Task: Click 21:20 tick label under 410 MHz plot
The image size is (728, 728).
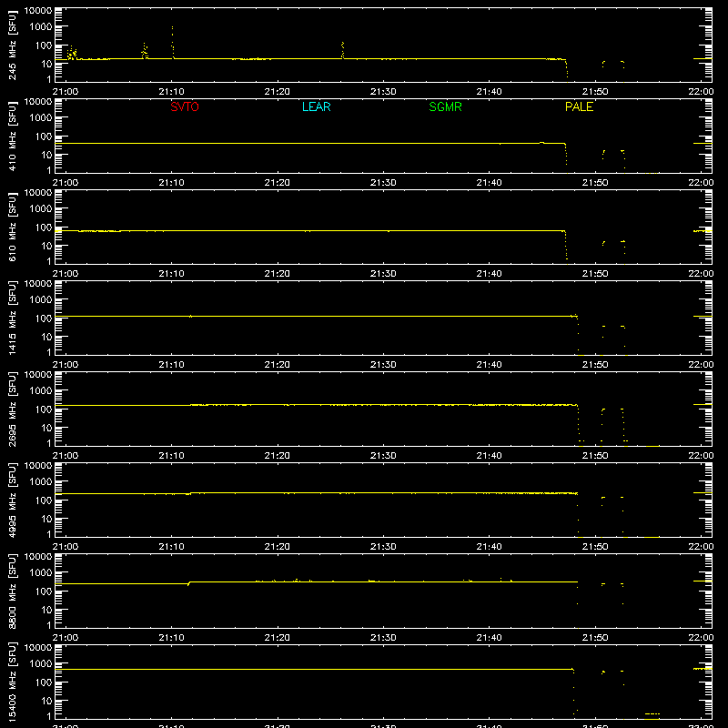Action: pyautogui.click(x=278, y=183)
